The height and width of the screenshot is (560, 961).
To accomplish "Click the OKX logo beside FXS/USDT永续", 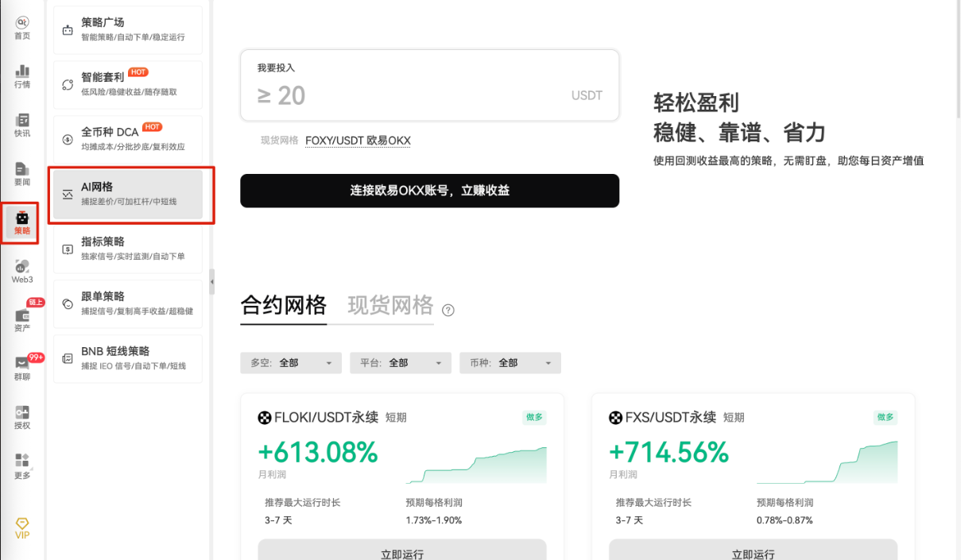I will 615,418.
